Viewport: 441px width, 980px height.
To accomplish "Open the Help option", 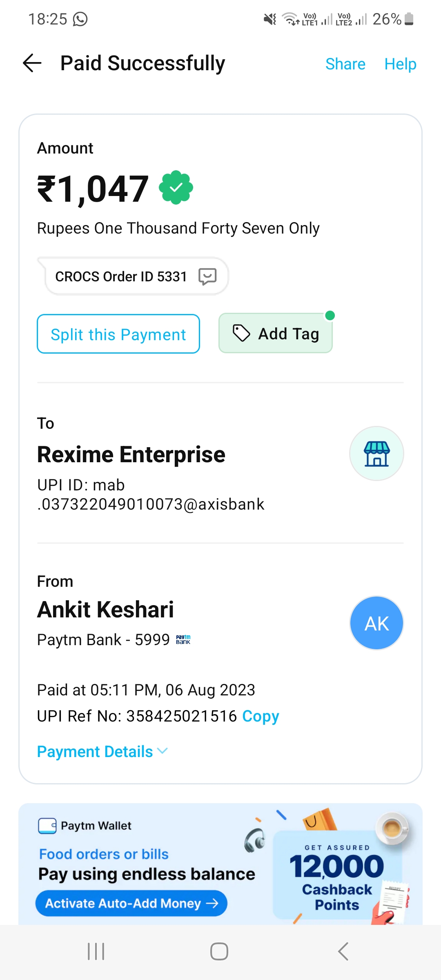I will 400,64.
